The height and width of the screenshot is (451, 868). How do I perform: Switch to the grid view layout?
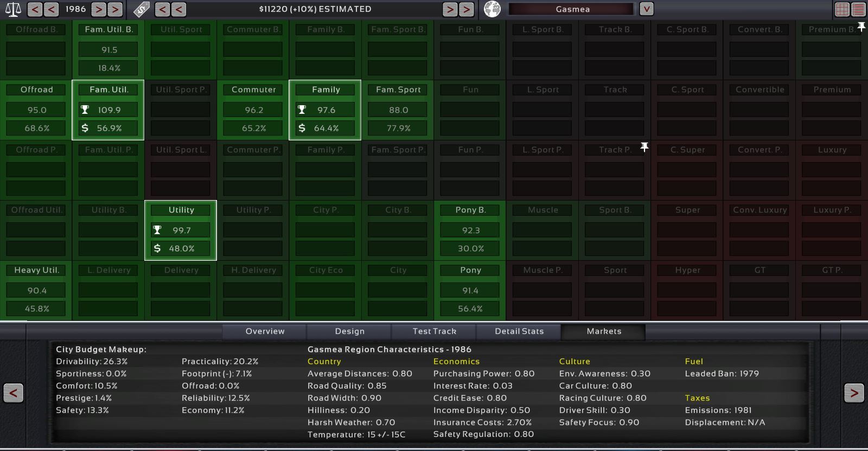click(x=842, y=9)
